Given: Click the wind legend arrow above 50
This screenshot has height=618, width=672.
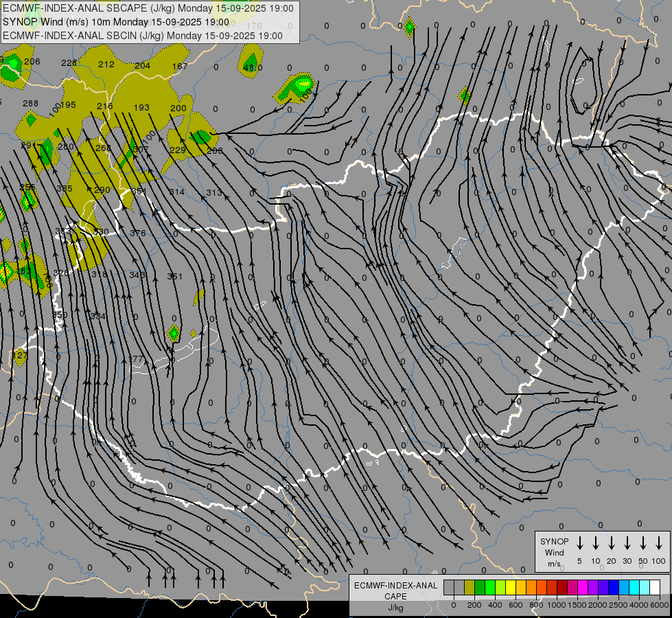Looking at the screenshot, I should tap(643, 543).
